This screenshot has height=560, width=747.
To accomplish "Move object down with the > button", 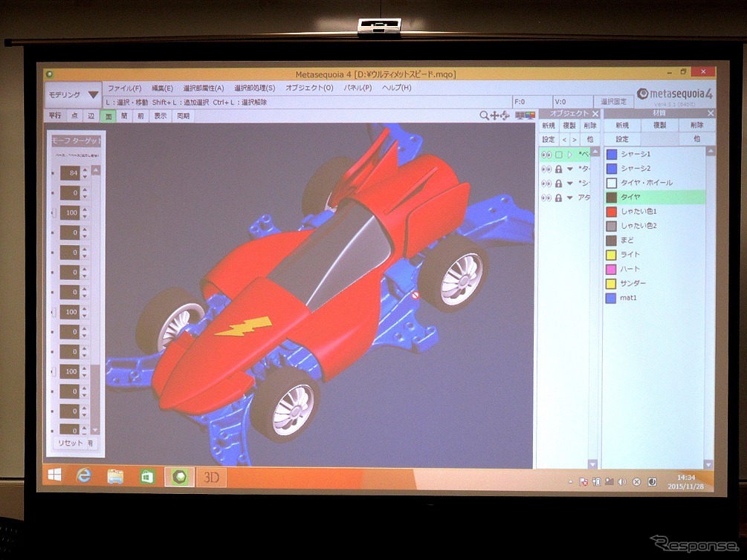I will pos(574,140).
